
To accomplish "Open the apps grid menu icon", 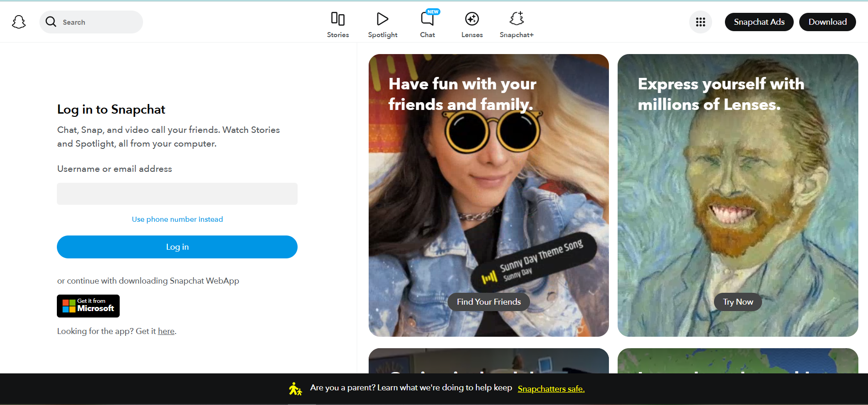I will click(x=701, y=22).
